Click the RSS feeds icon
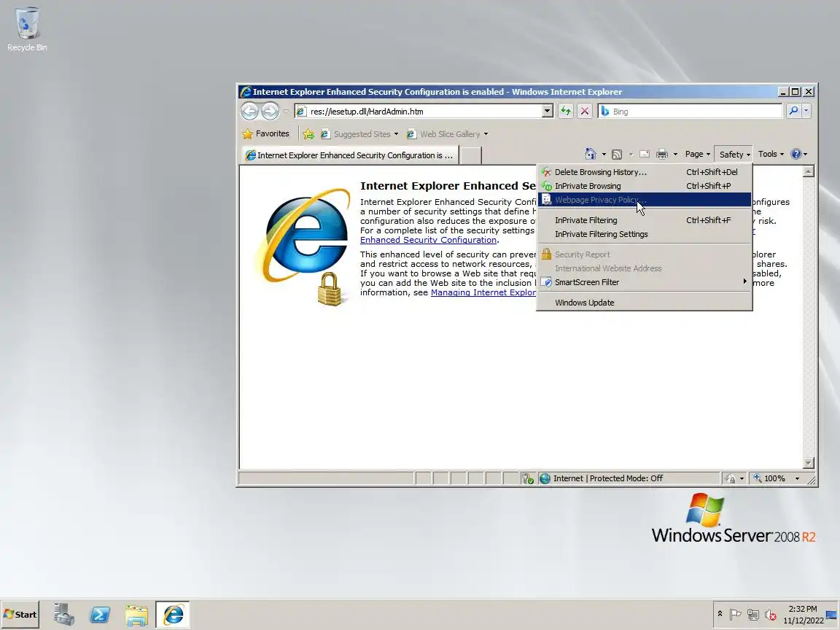840x630 pixels. click(617, 155)
